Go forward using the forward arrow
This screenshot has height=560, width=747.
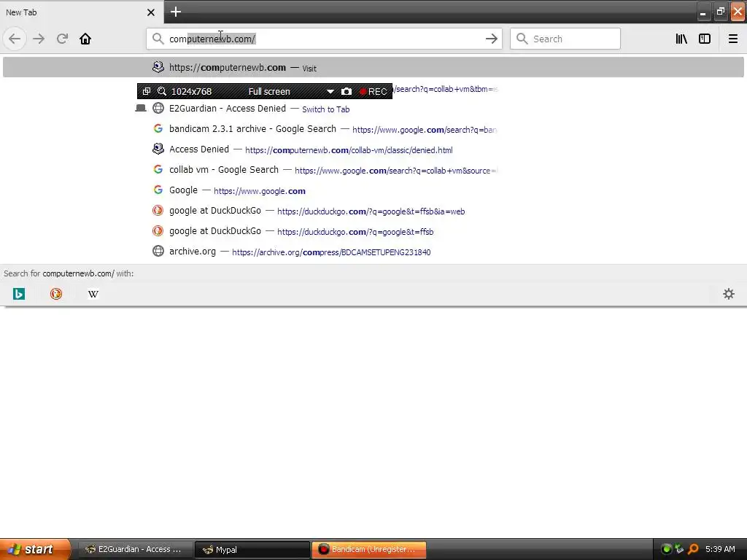tap(39, 39)
